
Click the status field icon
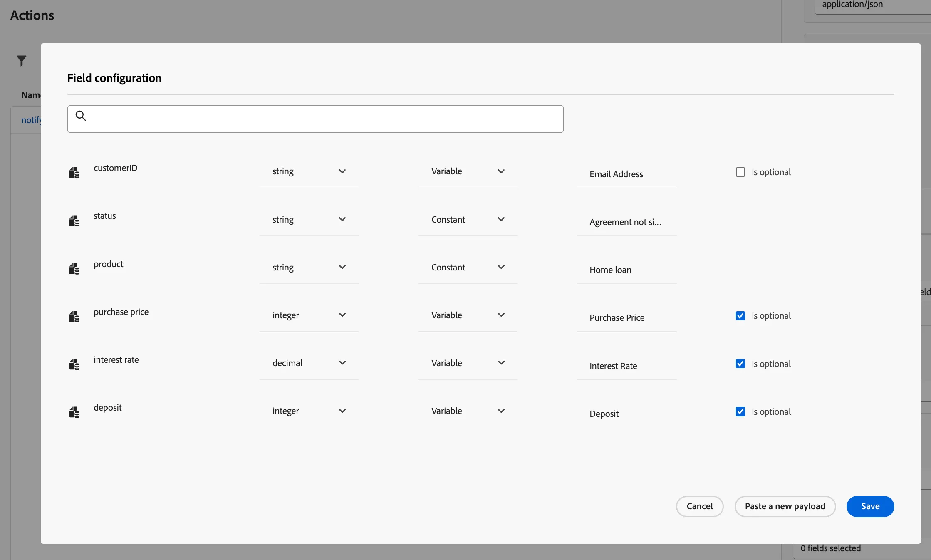(74, 221)
